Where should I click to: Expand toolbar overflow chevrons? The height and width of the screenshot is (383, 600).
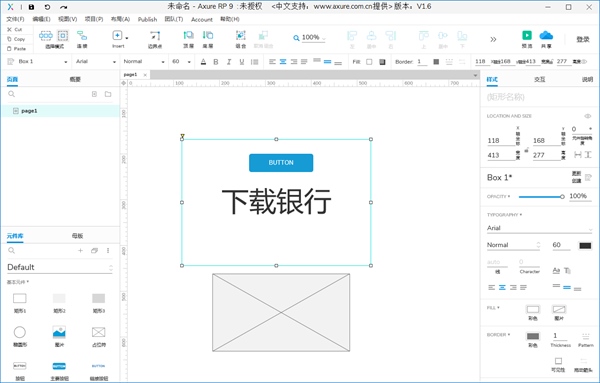coord(493,39)
